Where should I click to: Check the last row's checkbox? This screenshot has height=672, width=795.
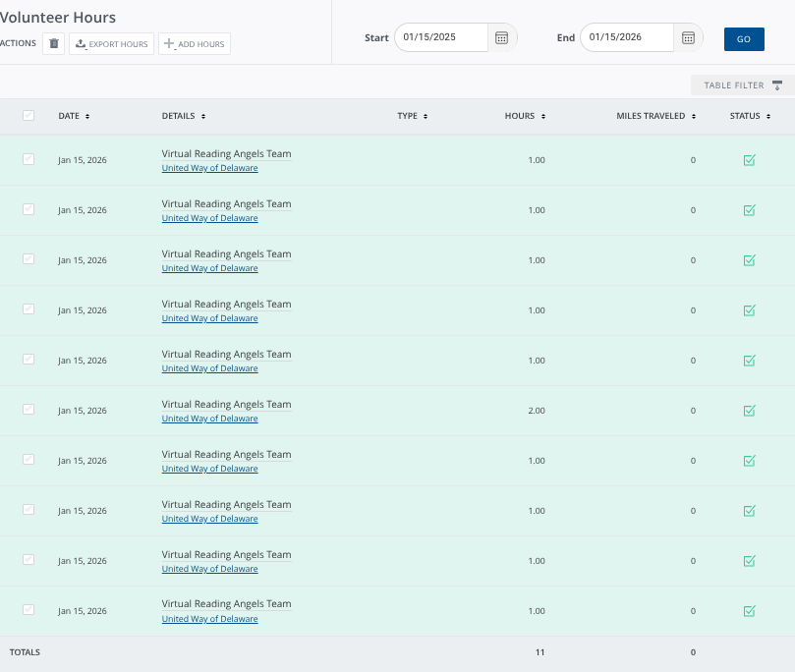pos(28,610)
